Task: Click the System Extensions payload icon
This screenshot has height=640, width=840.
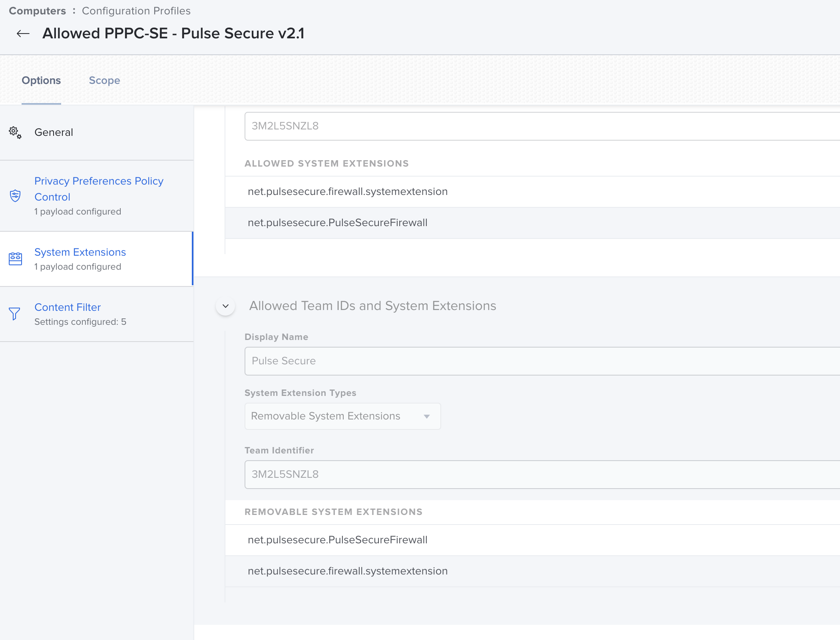Action: [x=15, y=258]
